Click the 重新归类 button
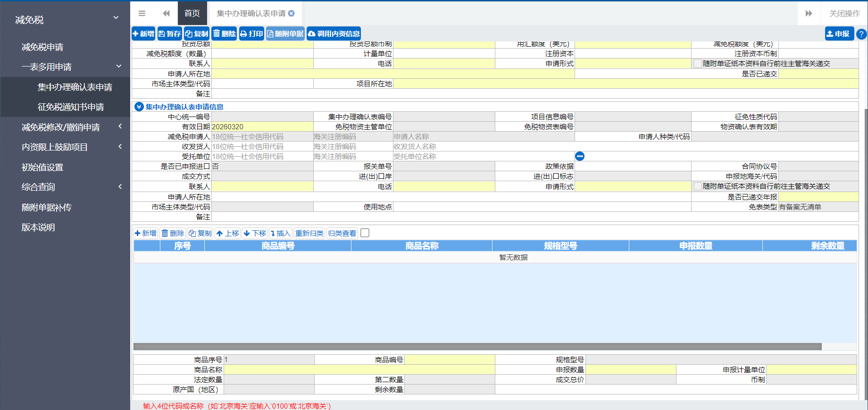This screenshot has height=410, width=868. point(309,233)
